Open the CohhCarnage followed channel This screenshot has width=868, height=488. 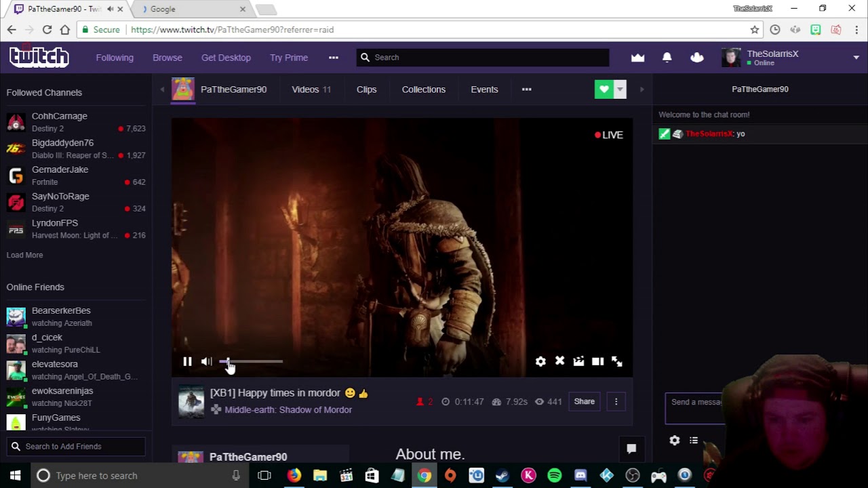click(76, 122)
